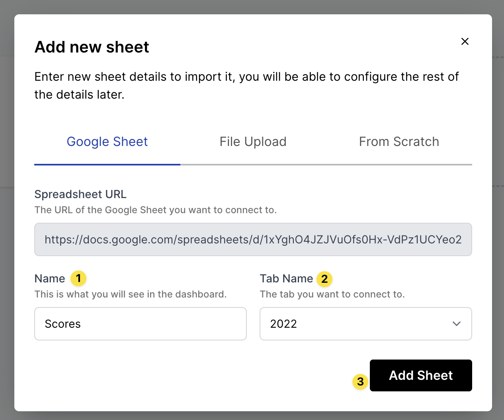Click the Spreadsheet URL label

click(80, 194)
